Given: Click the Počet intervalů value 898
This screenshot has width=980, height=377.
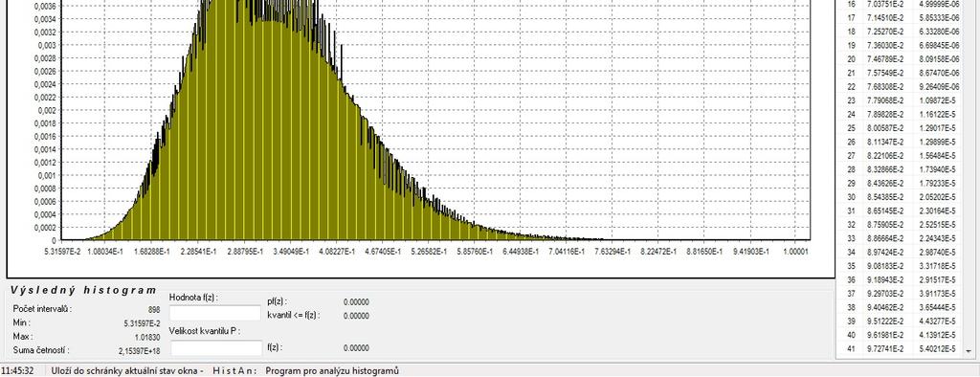Looking at the screenshot, I should point(153,309).
